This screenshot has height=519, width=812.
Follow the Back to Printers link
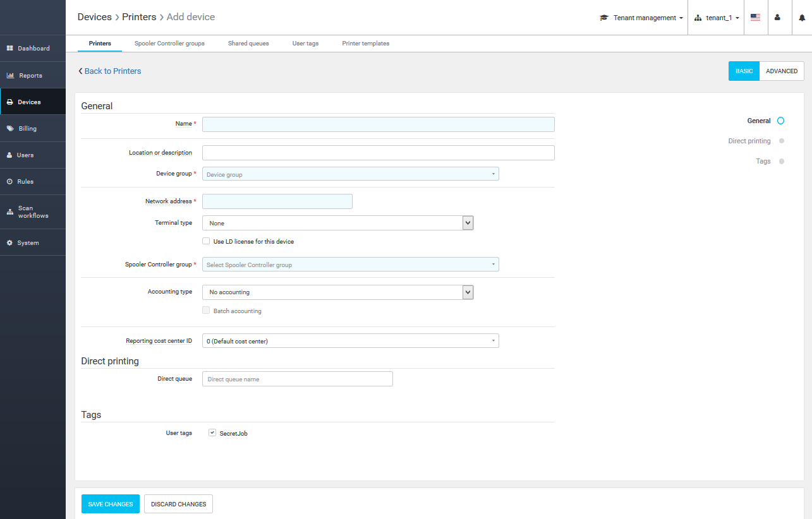coord(110,71)
